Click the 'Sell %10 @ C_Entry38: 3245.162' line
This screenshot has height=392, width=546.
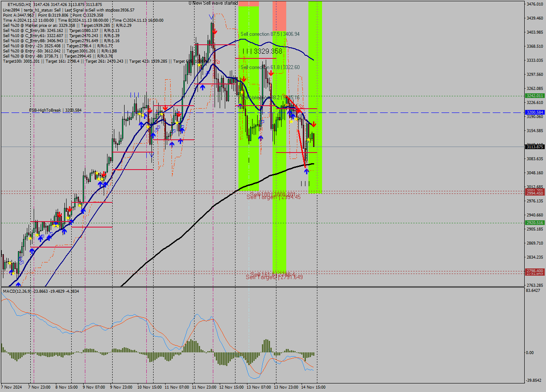(x=61, y=30)
